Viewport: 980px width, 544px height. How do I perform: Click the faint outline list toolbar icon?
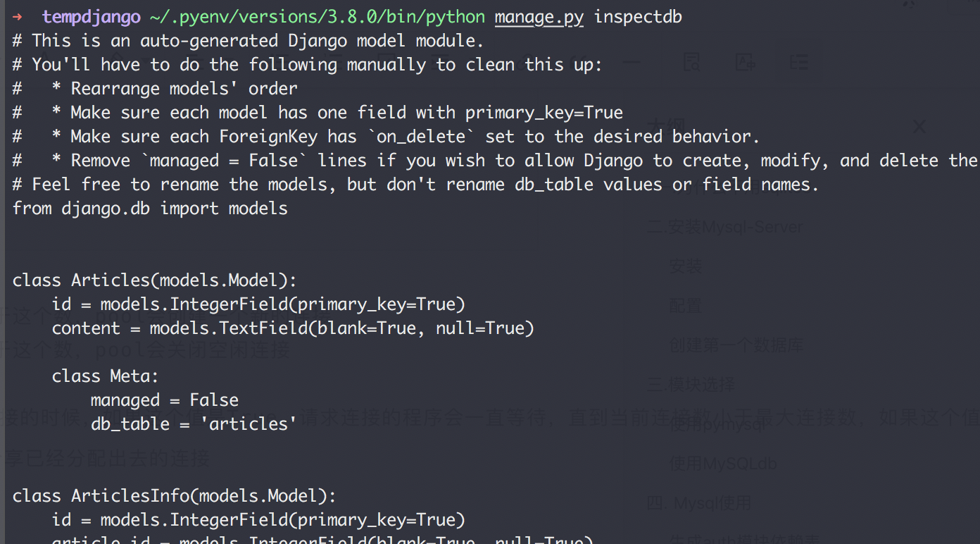pyautogui.click(x=799, y=63)
